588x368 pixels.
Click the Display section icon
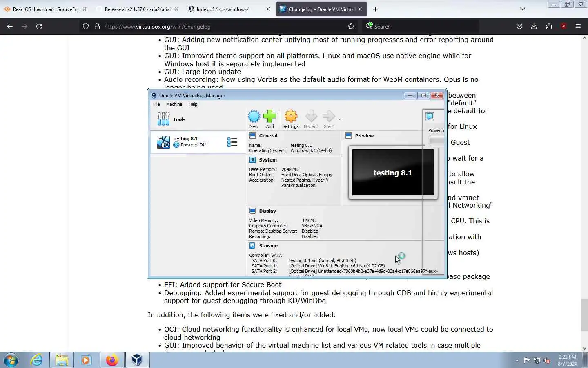click(x=253, y=211)
